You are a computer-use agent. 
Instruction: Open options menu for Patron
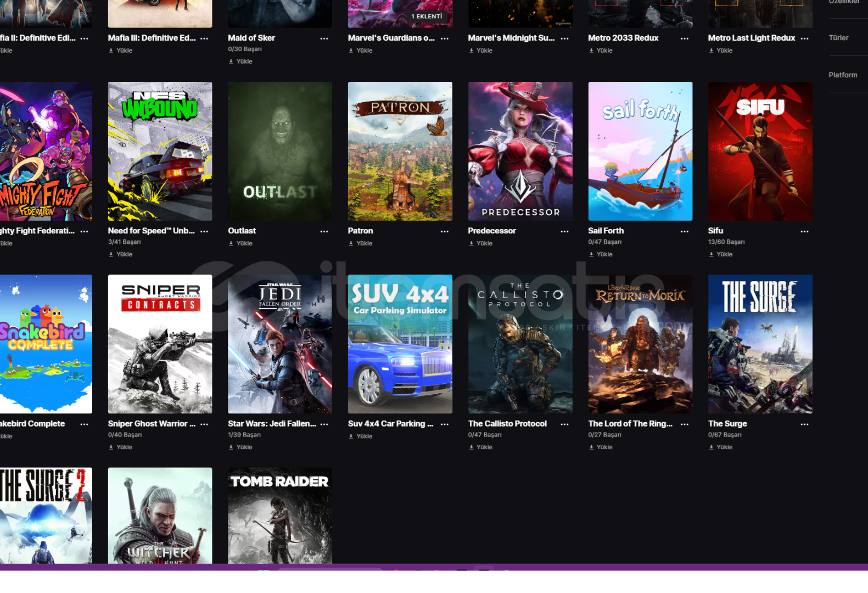tap(444, 232)
